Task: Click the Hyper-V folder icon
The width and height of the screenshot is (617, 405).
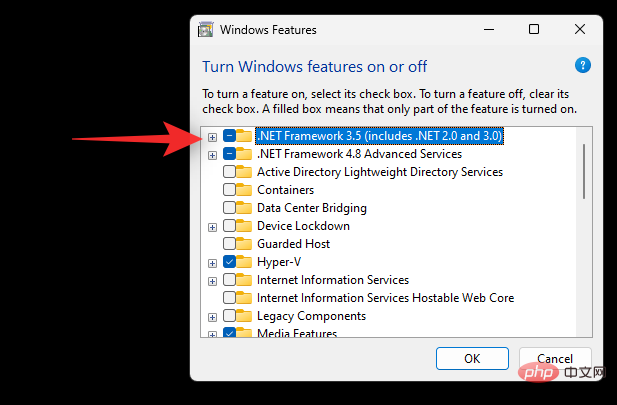Action: point(245,262)
